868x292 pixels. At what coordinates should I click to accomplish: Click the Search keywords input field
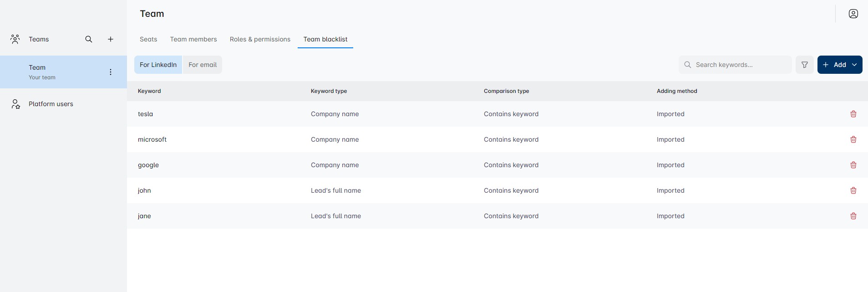pyautogui.click(x=740, y=65)
